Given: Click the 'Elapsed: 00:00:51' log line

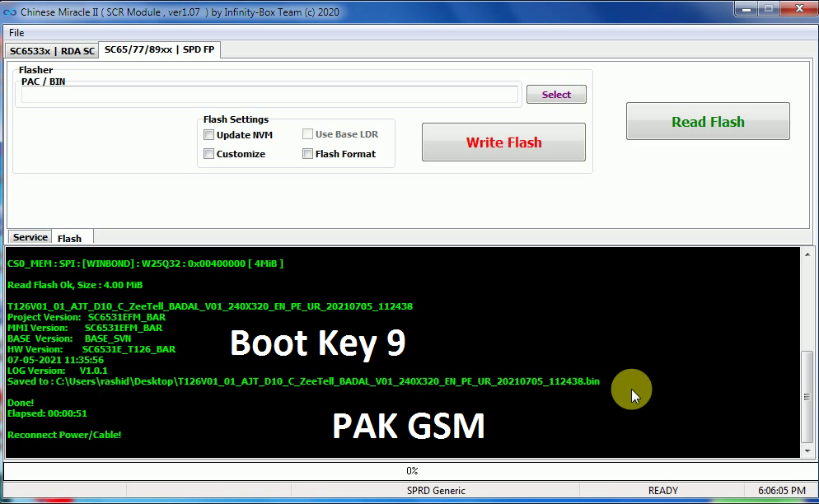Looking at the screenshot, I should pyautogui.click(x=47, y=413).
